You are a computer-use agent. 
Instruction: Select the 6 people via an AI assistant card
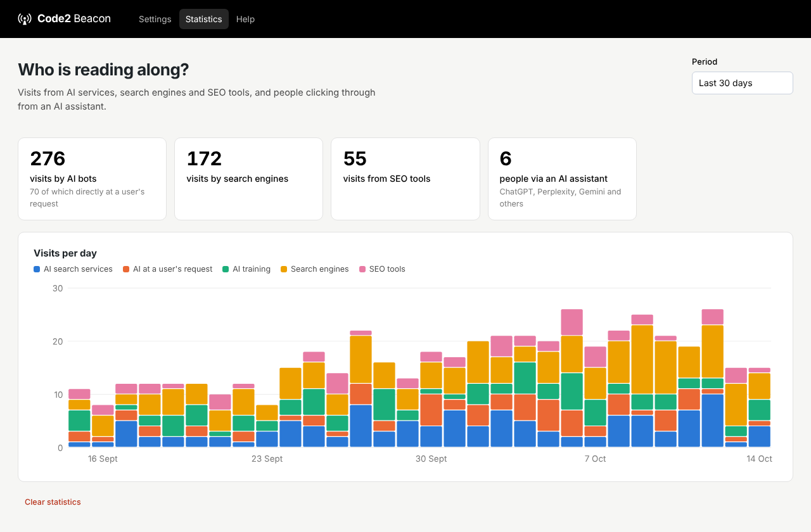pyautogui.click(x=562, y=179)
